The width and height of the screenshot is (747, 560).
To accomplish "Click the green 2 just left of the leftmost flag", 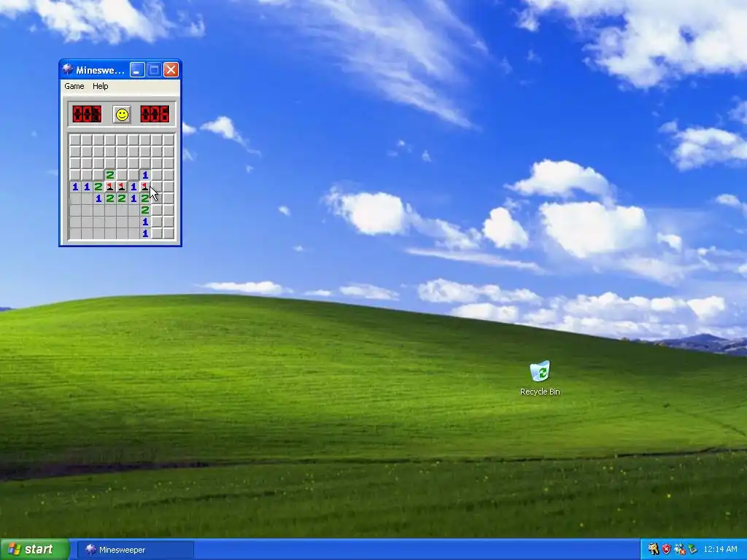I will pos(98,187).
